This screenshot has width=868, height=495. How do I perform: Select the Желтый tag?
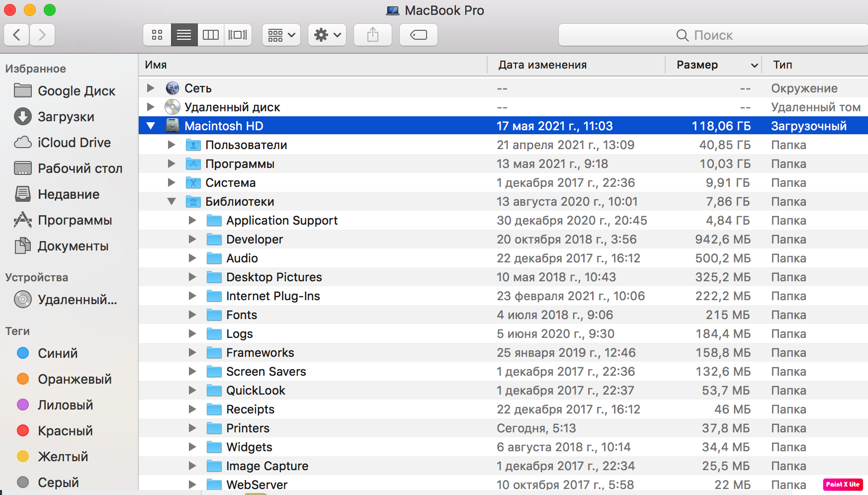(x=53, y=457)
